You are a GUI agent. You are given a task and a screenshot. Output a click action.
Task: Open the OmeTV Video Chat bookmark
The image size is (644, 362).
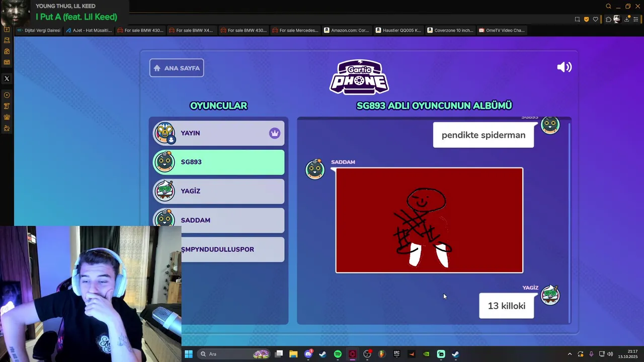[x=502, y=30]
